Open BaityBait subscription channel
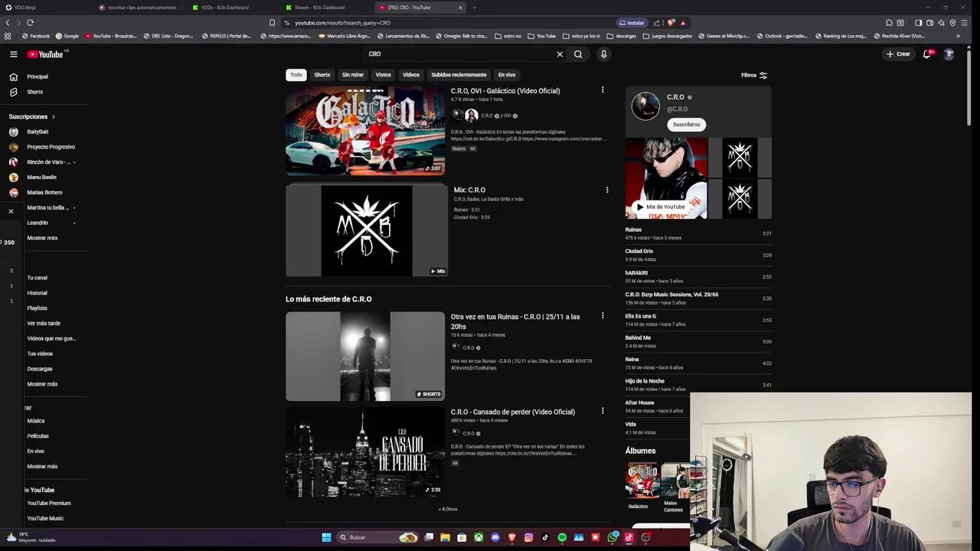980x551 pixels. click(x=38, y=132)
